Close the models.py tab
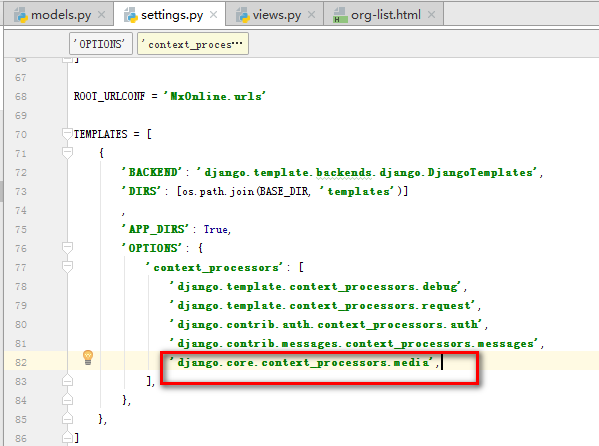This screenshot has height=446, width=599. (102, 15)
